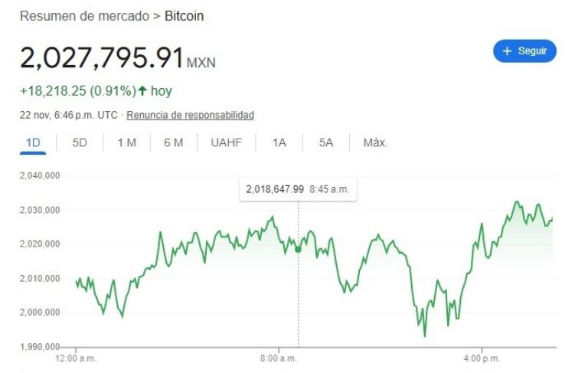Show the Máx. full history range

tap(375, 142)
